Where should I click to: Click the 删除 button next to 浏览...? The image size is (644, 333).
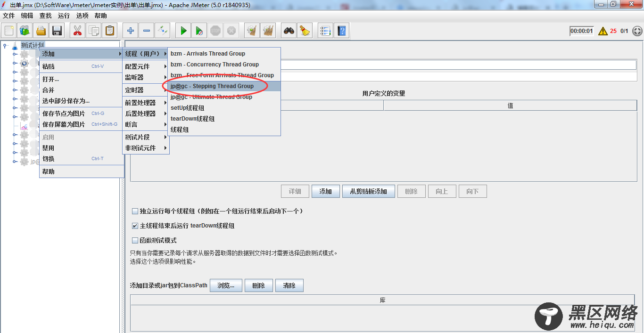pos(259,285)
